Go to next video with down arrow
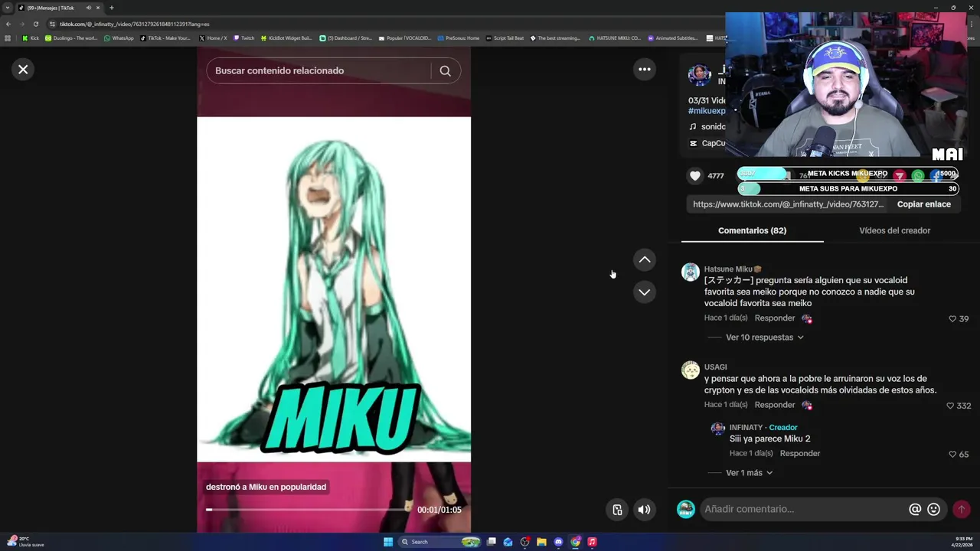The image size is (980, 551). point(645,292)
